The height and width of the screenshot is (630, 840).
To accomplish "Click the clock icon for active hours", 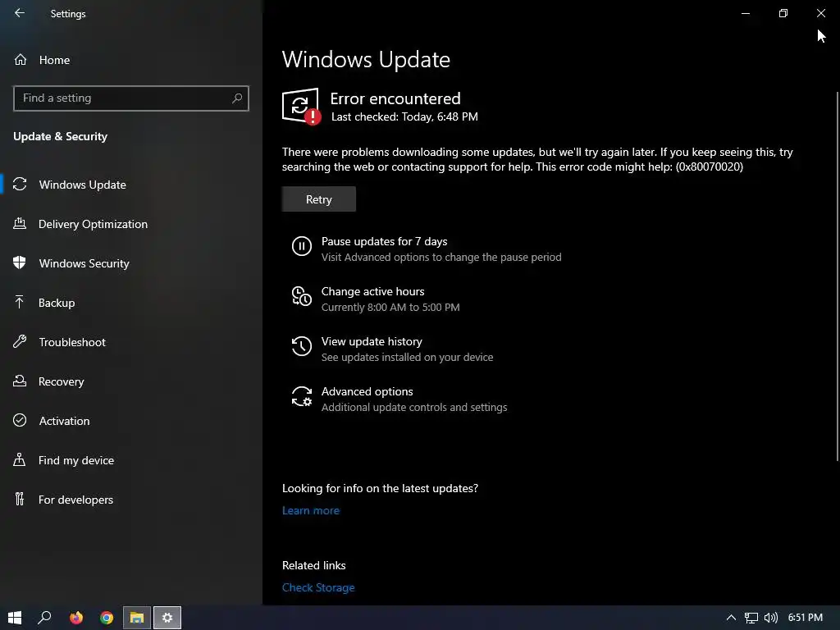I will click(x=302, y=296).
